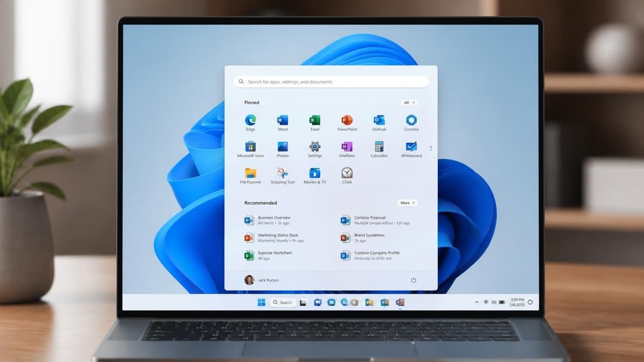Click the Start menu search field
This screenshot has width=644, height=362.
tap(331, 81)
